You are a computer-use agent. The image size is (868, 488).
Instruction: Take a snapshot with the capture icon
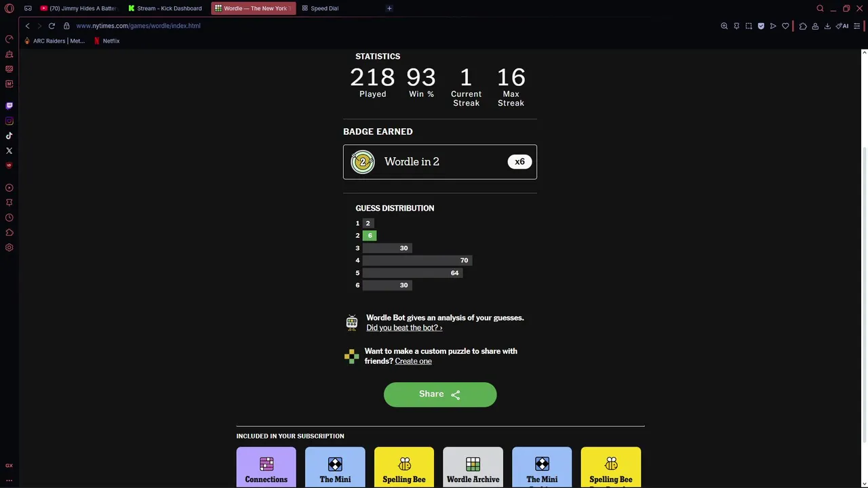[x=749, y=26]
